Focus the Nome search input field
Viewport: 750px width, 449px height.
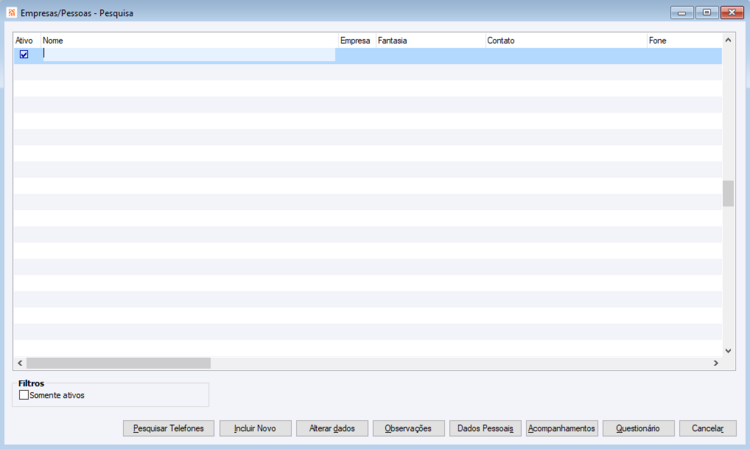point(188,55)
